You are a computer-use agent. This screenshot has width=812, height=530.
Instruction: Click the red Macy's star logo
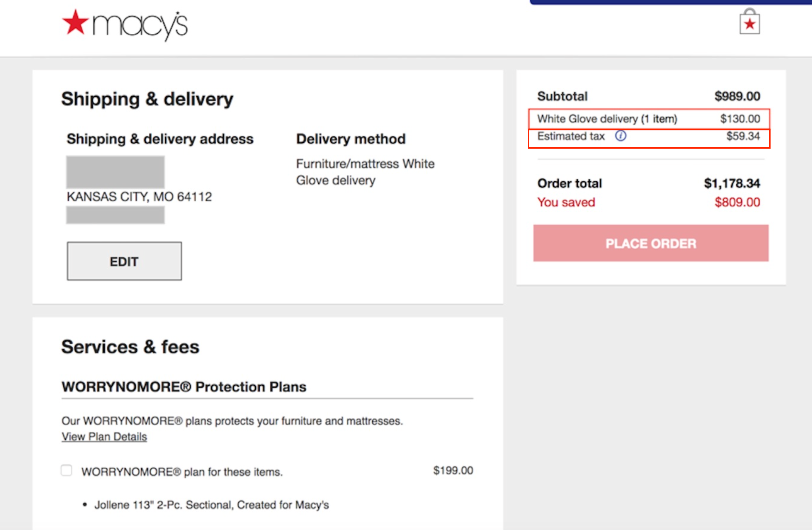75,23
